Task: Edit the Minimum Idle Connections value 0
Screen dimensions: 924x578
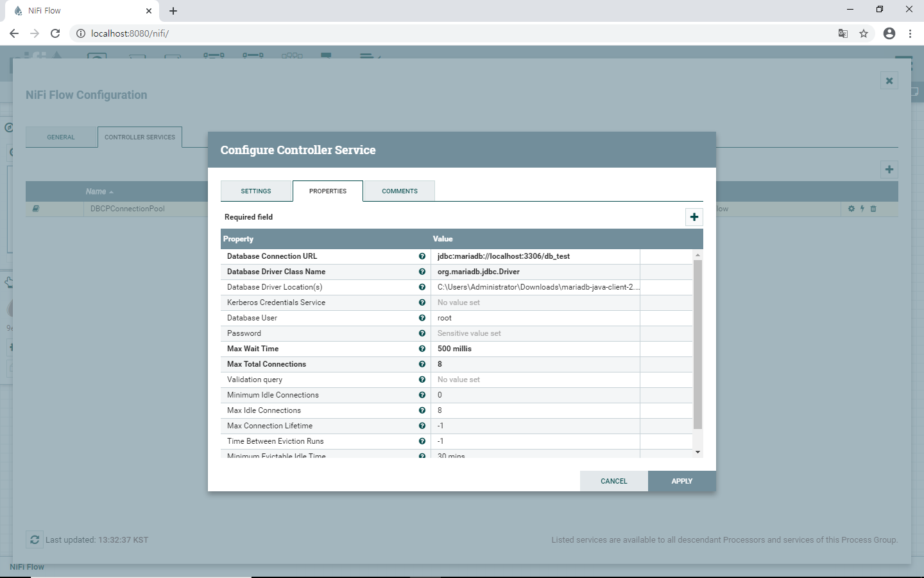Action: 536,395
